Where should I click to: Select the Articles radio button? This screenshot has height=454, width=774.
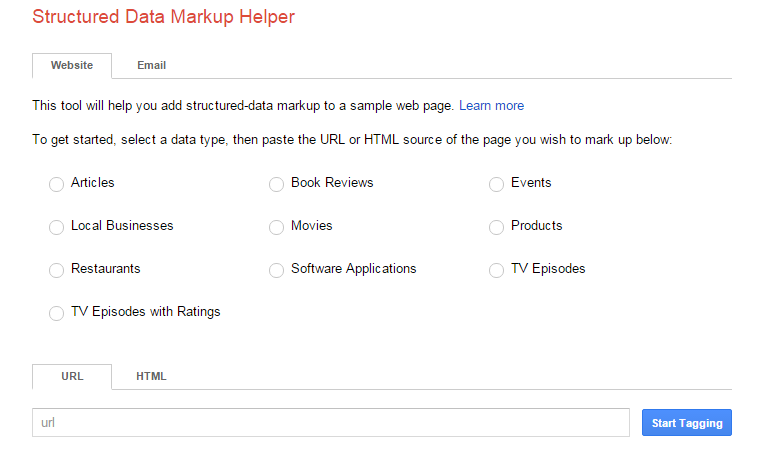(x=56, y=185)
